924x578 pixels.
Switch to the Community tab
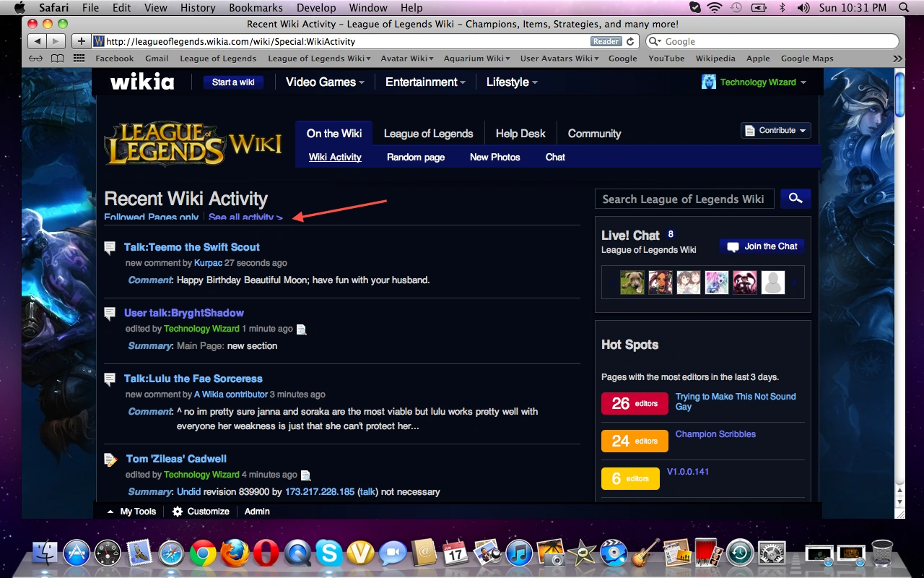pos(594,134)
